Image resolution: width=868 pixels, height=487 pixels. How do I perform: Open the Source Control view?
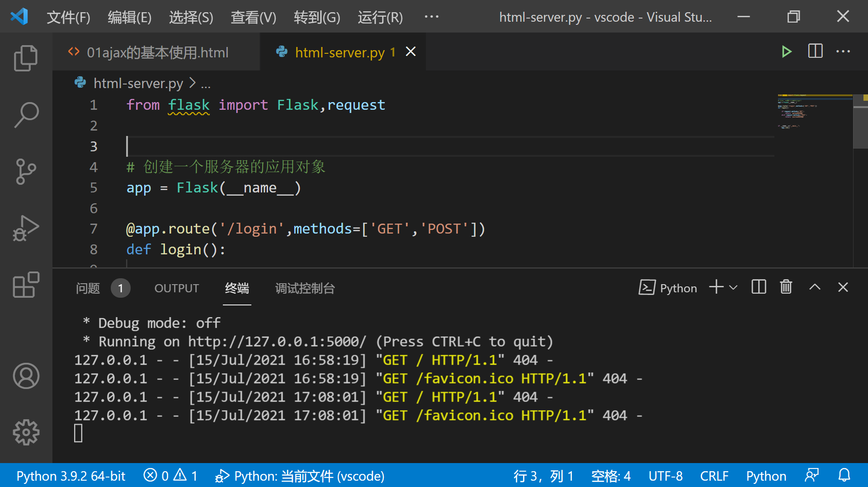[x=26, y=172]
